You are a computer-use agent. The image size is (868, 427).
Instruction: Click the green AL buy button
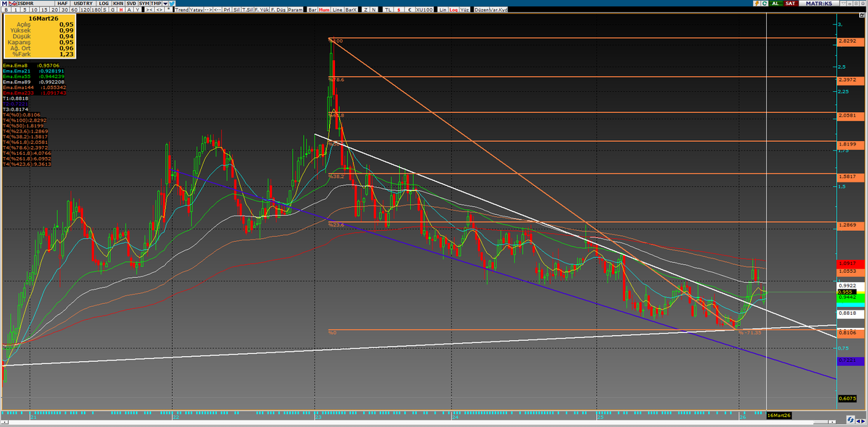tap(775, 4)
